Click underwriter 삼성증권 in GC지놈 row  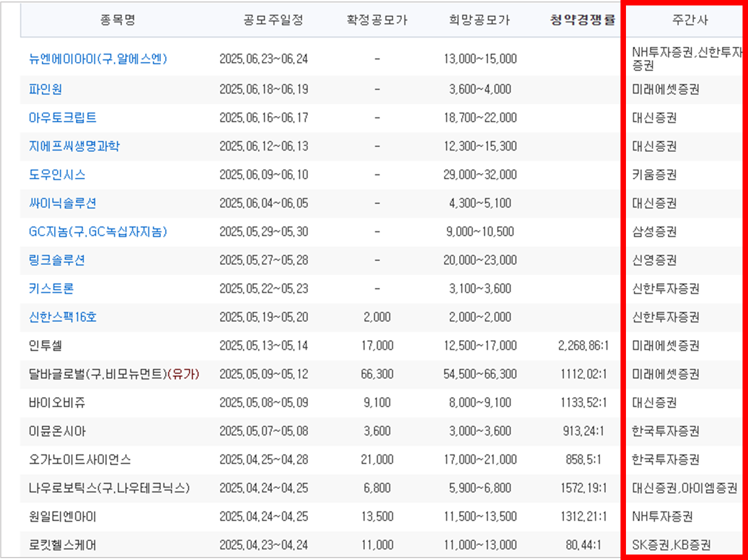tap(654, 231)
